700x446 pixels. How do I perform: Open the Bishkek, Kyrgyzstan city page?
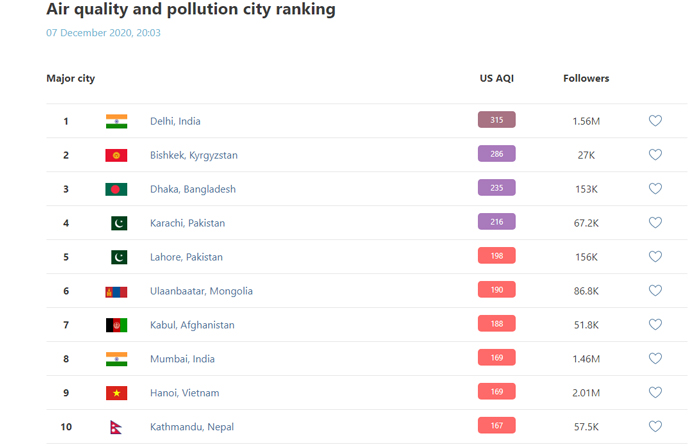[x=193, y=155]
